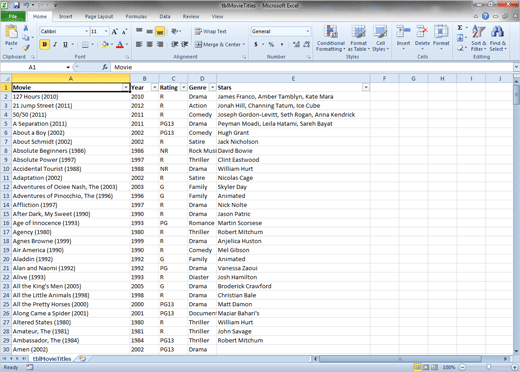Open the General number format dropdown
This screenshot has width=520, height=372.
pos(307,31)
